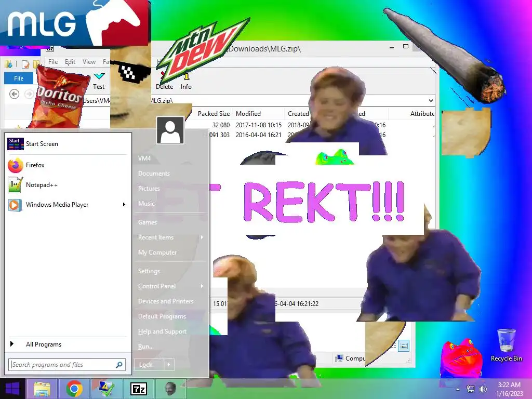Click the Explorer back arrow button
This screenshot has height=399, width=532.
(14, 94)
